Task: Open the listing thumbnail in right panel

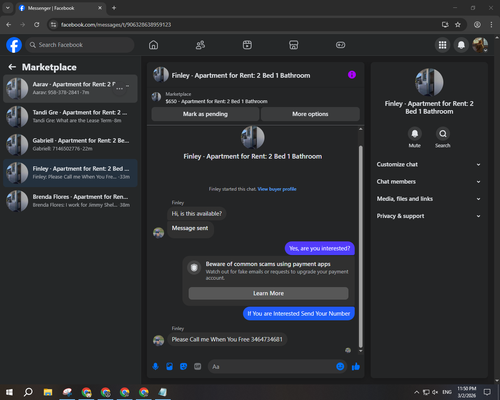Action: 429,82
